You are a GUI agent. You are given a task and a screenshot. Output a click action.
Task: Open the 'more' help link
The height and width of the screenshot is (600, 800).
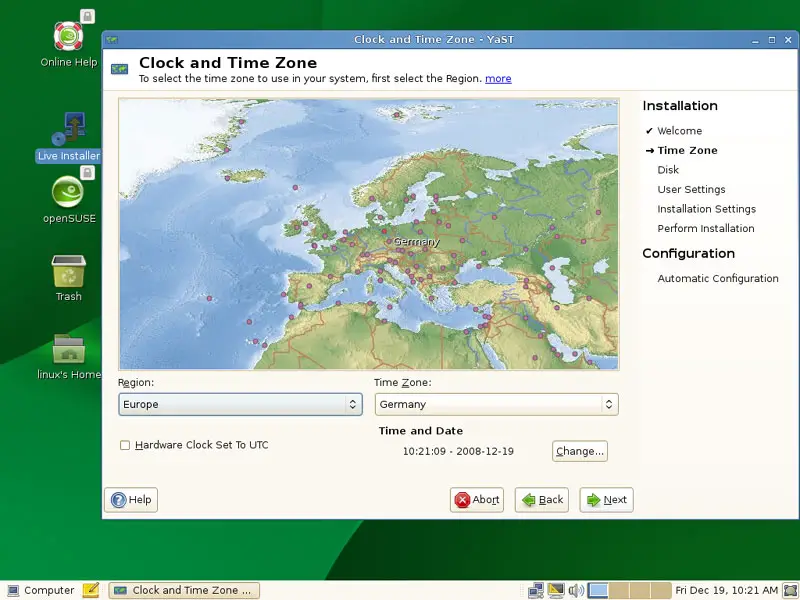pos(498,79)
